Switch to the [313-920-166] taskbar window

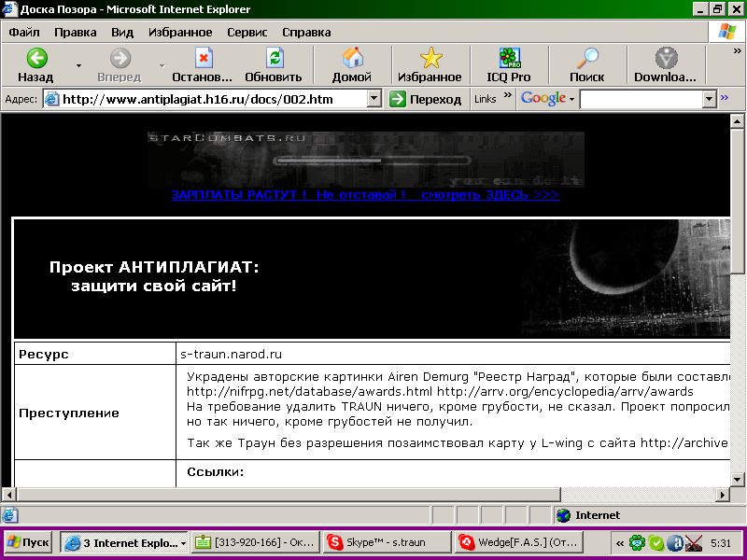point(255,542)
